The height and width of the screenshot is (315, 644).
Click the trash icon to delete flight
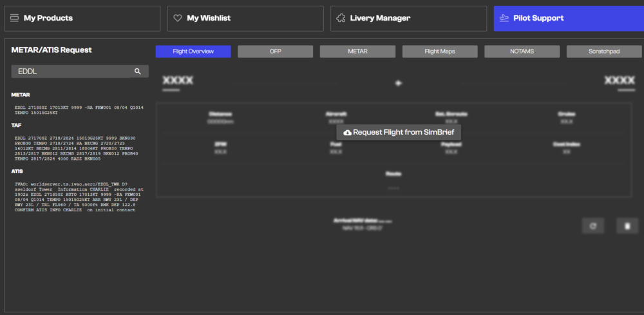627,225
